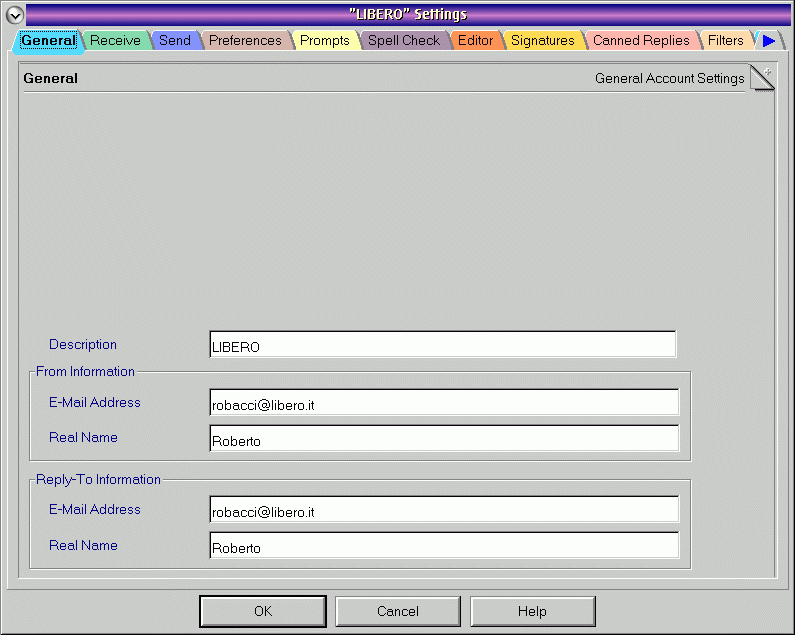Click the page-corner icon beside General Account Settings
Screen dimensions: 795x635
point(762,78)
